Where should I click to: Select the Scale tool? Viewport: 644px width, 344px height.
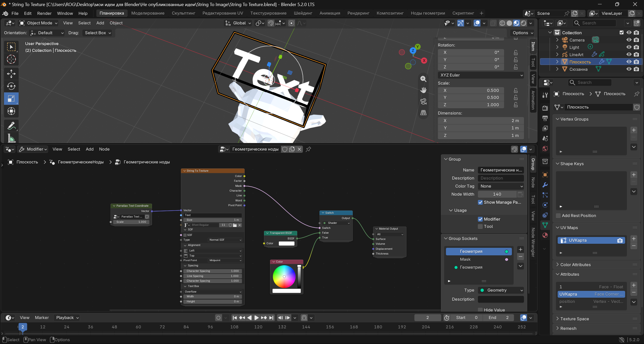[11, 98]
